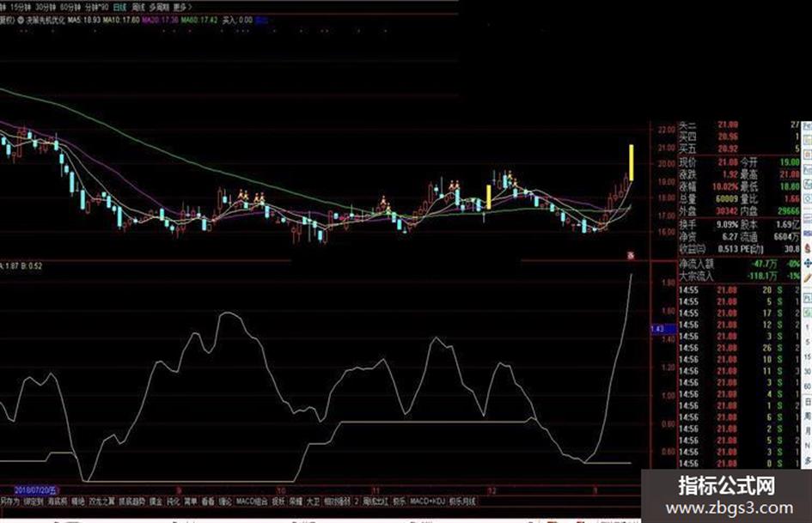Click the yellow highlighted candle near December
This screenshot has width=812, height=523.
click(x=488, y=197)
